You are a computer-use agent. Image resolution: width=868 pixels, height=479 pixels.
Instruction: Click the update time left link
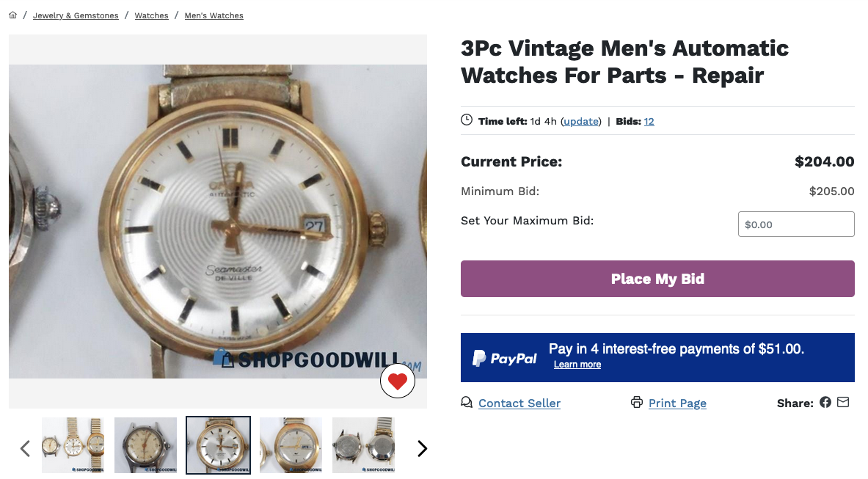pos(581,122)
